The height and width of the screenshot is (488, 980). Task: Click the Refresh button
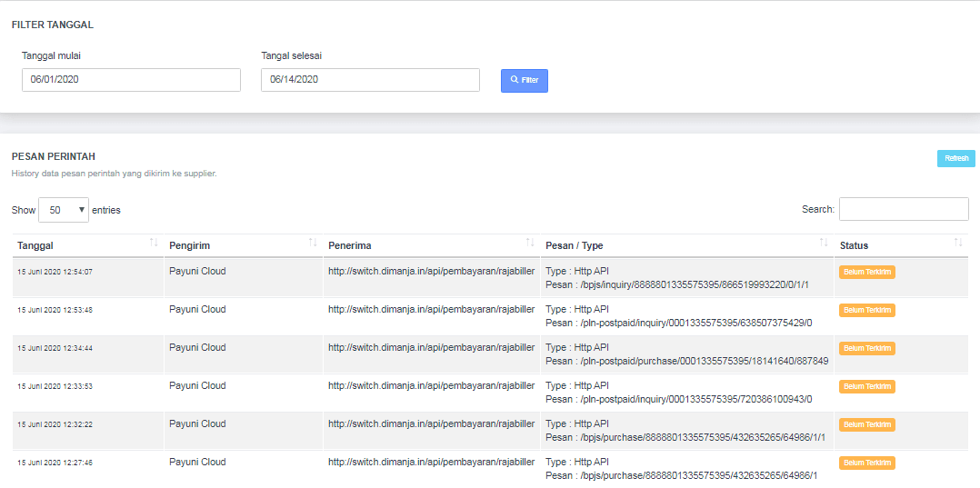click(955, 158)
